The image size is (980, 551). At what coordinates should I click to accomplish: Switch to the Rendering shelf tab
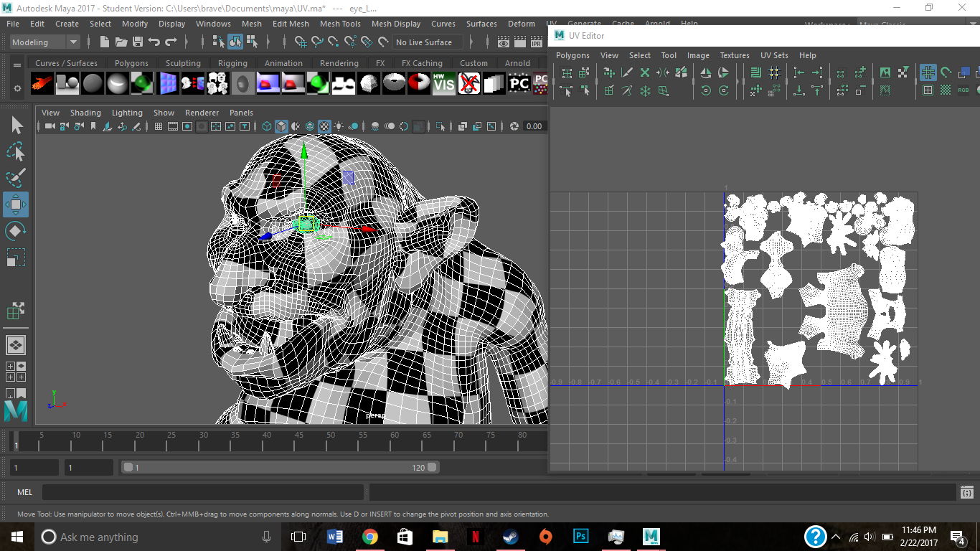(339, 63)
